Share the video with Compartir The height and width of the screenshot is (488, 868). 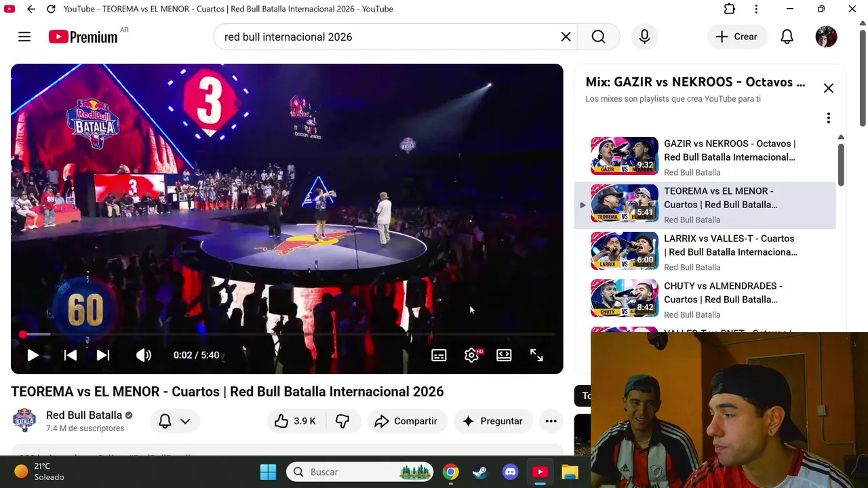[407, 421]
